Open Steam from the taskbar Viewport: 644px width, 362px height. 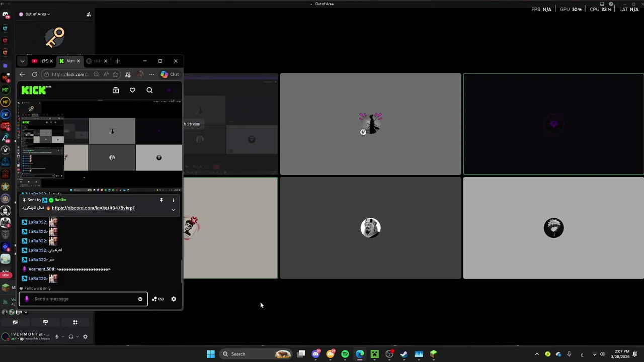[404, 354]
